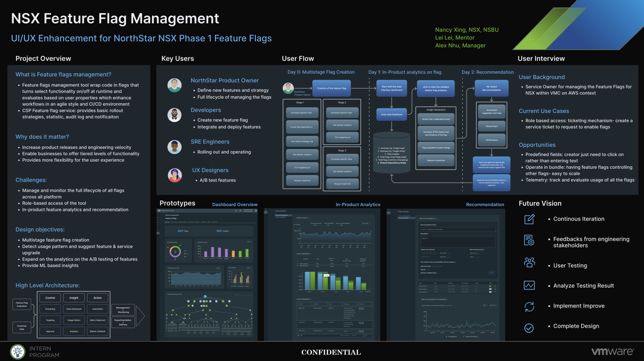Click the small product owner avatar in User Flow
This screenshot has width=644, height=361.
tap(288, 88)
